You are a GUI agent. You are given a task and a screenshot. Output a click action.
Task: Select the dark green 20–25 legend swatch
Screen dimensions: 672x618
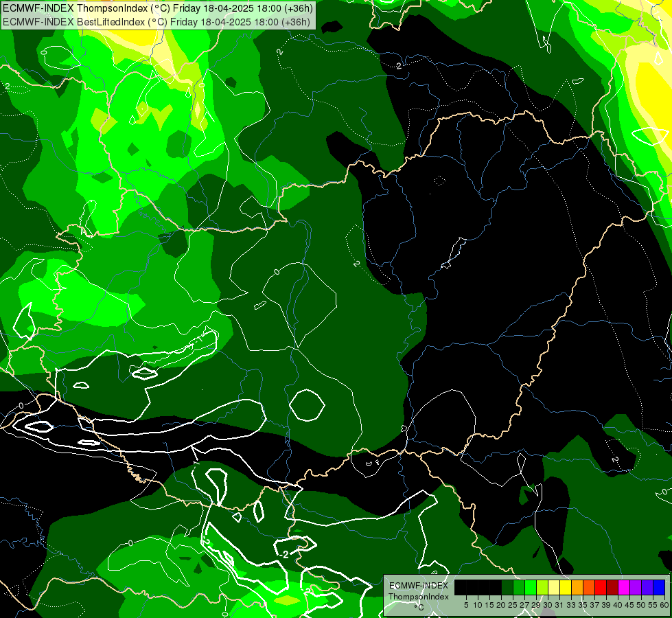(x=507, y=587)
